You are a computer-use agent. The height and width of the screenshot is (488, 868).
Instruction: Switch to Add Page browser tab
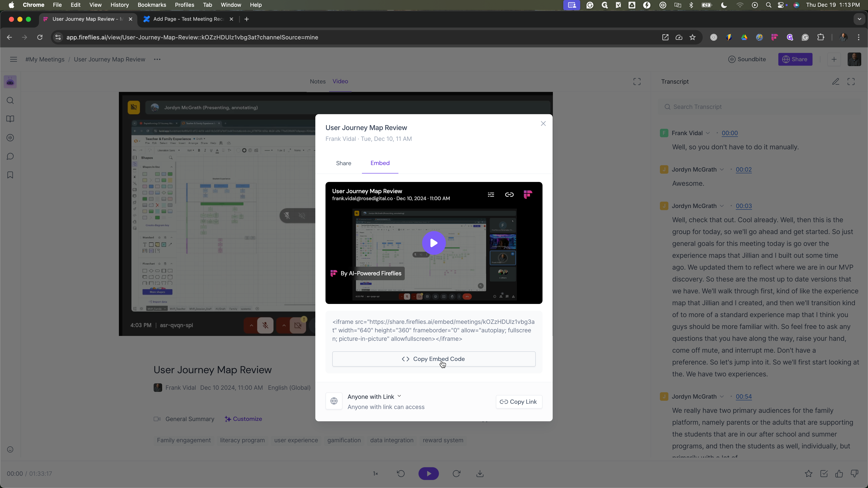(188, 19)
